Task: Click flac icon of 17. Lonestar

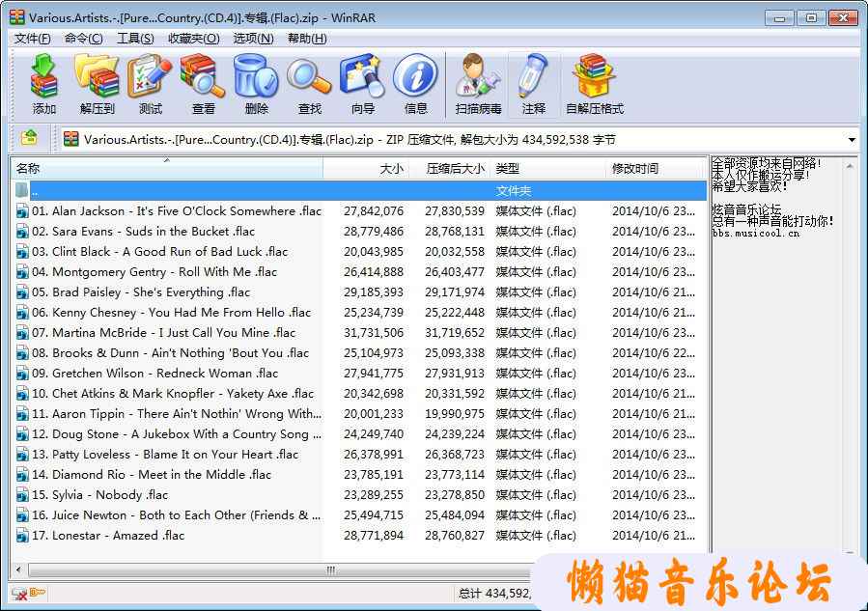Action: pyautogui.click(x=22, y=535)
